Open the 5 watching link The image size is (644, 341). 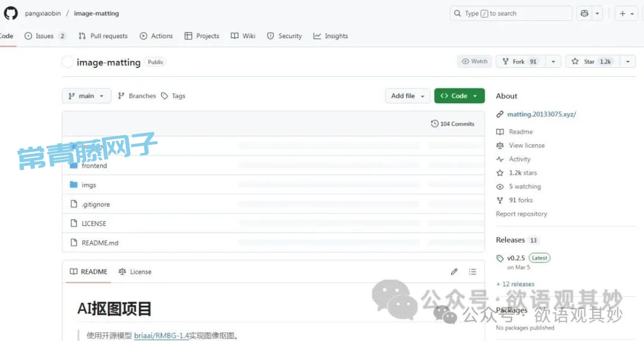click(x=525, y=187)
